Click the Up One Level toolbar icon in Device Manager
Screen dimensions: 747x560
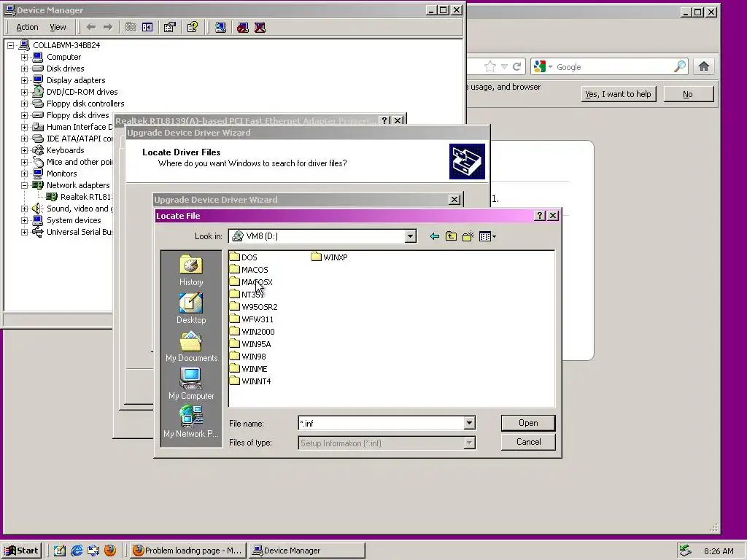click(x=131, y=27)
